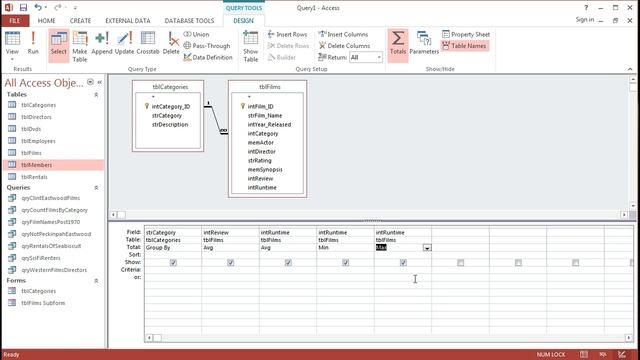Open Quick Access Toolbar customize dropdown
Image resolution: width=640 pixels, height=360 pixels.
(x=75, y=7)
